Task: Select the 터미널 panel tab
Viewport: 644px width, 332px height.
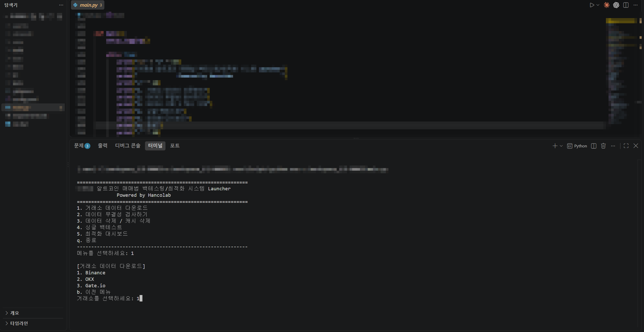Action: tap(155, 146)
